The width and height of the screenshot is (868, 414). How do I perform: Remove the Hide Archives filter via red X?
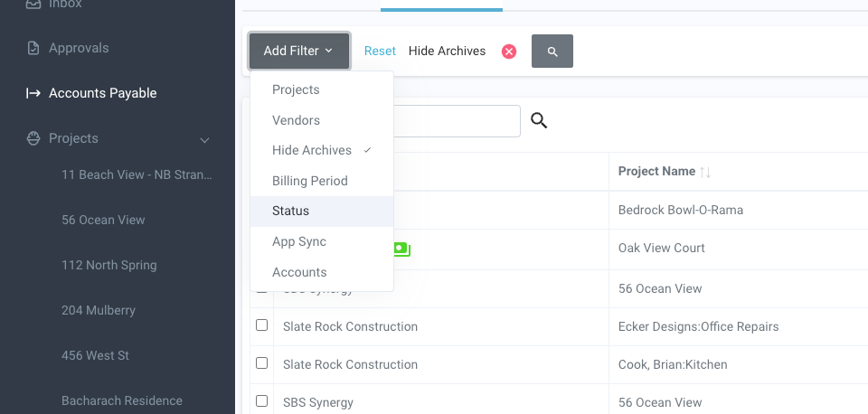(x=509, y=52)
